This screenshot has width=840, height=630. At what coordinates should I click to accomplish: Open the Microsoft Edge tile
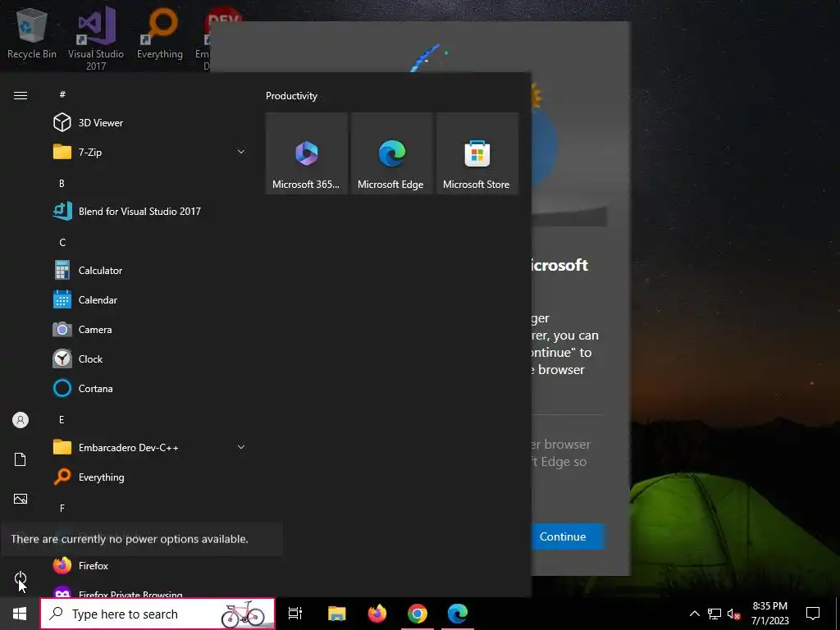click(392, 153)
